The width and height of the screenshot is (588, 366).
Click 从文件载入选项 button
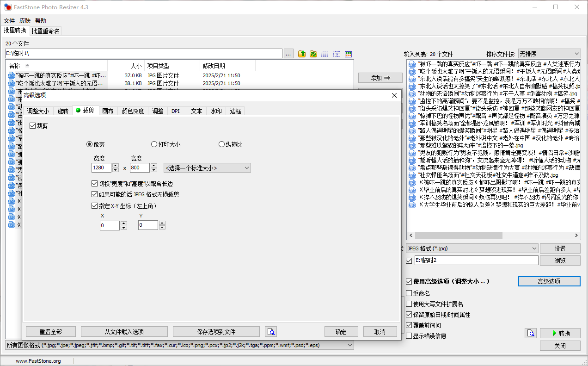point(124,332)
